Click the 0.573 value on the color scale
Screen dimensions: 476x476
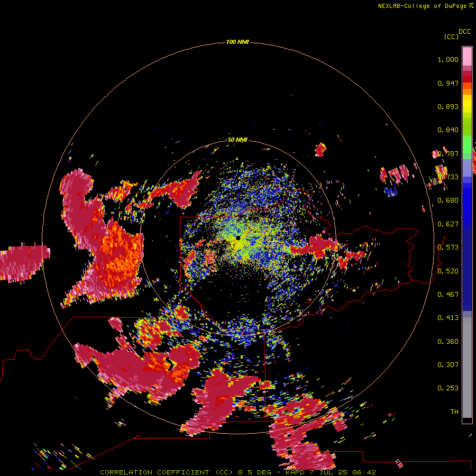pos(448,248)
